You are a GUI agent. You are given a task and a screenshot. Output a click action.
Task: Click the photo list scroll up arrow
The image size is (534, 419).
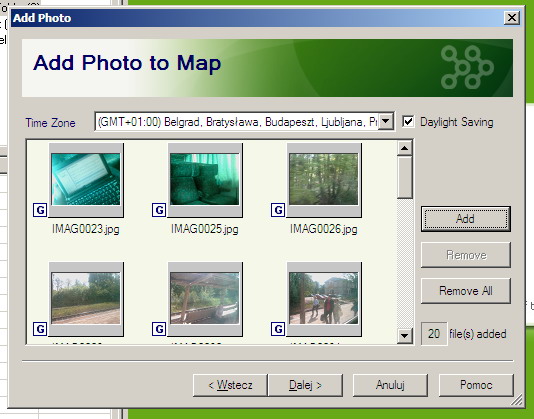pos(405,148)
